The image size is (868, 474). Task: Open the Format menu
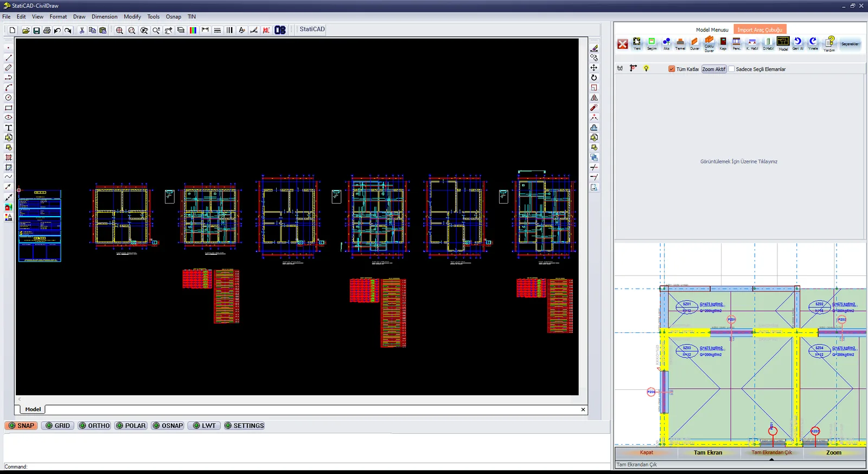[58, 17]
